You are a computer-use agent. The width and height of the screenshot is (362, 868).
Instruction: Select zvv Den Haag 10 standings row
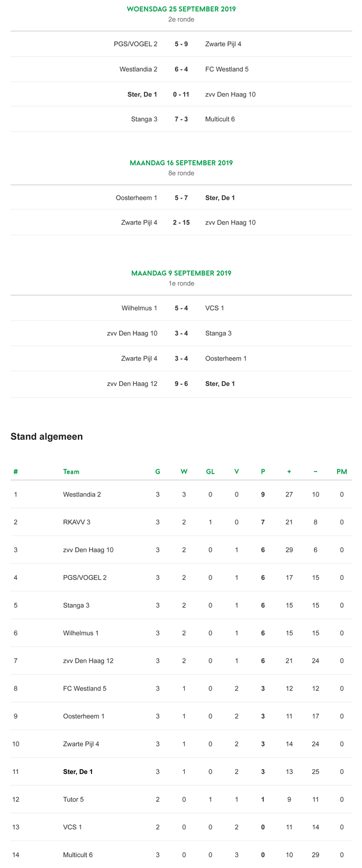point(181,550)
